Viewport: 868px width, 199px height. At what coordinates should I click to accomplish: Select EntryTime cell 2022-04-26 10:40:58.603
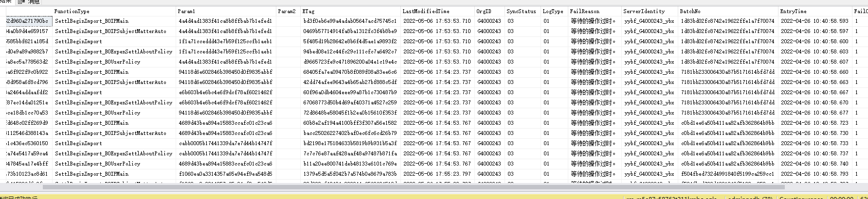pyautogui.click(x=814, y=52)
